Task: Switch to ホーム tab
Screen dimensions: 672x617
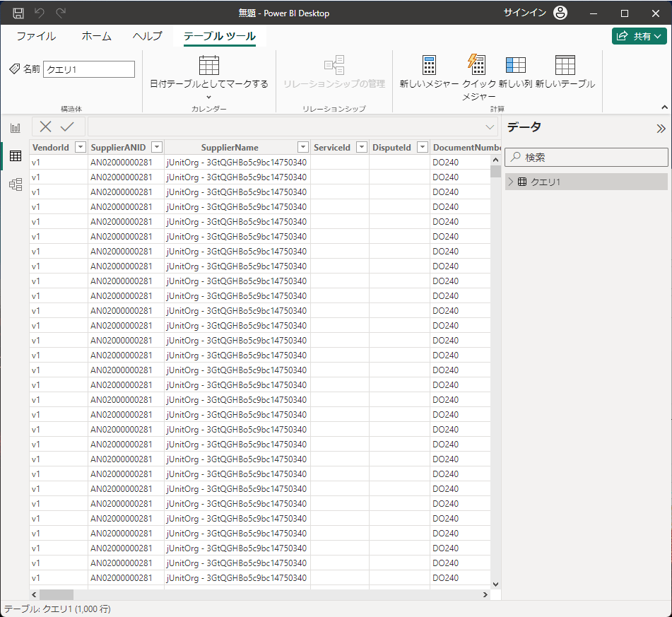Action: click(x=96, y=36)
